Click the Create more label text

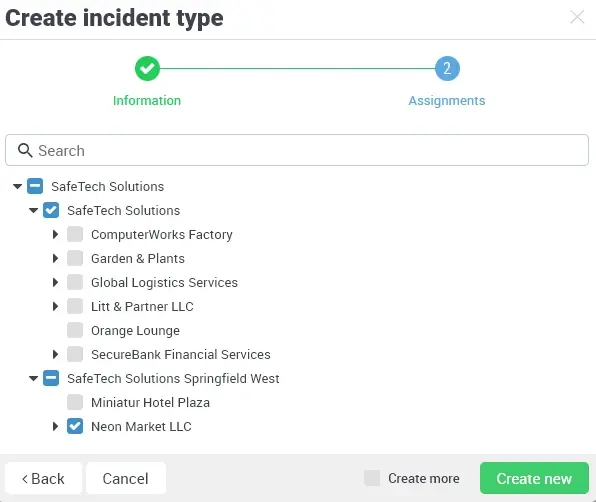click(x=423, y=478)
